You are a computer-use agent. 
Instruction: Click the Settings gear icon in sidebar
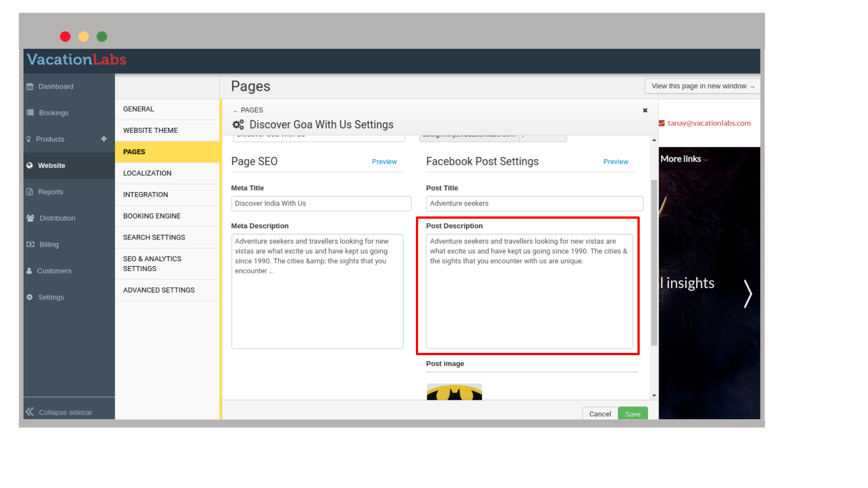click(x=30, y=297)
